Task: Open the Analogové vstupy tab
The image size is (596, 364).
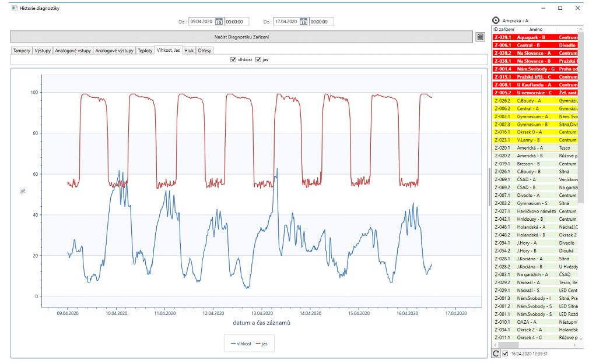Action: pyautogui.click(x=72, y=51)
